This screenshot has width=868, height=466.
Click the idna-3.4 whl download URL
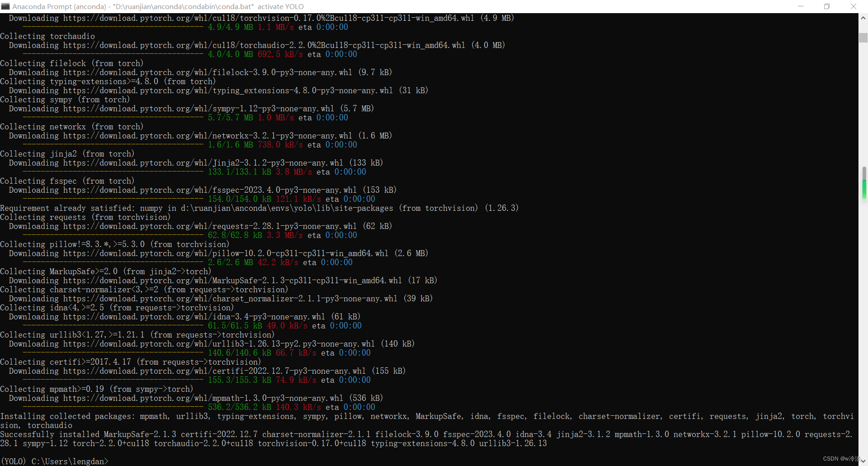coord(194,317)
